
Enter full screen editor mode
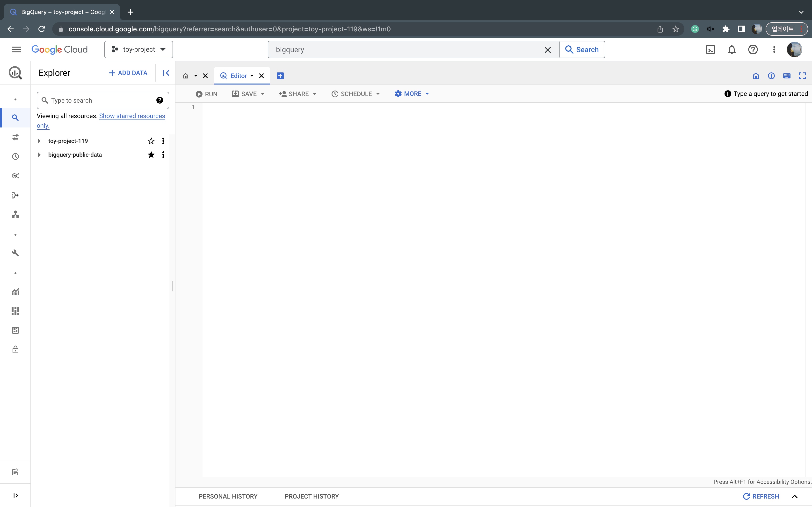click(x=802, y=76)
